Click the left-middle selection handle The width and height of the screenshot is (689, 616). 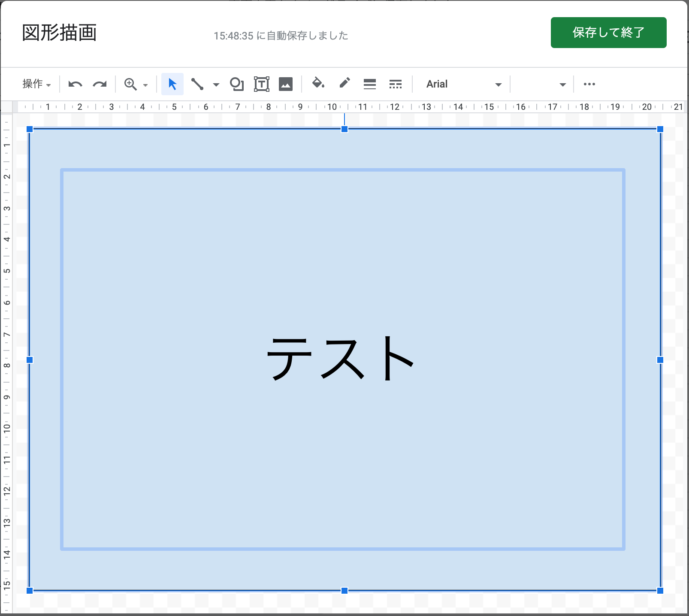coord(30,360)
